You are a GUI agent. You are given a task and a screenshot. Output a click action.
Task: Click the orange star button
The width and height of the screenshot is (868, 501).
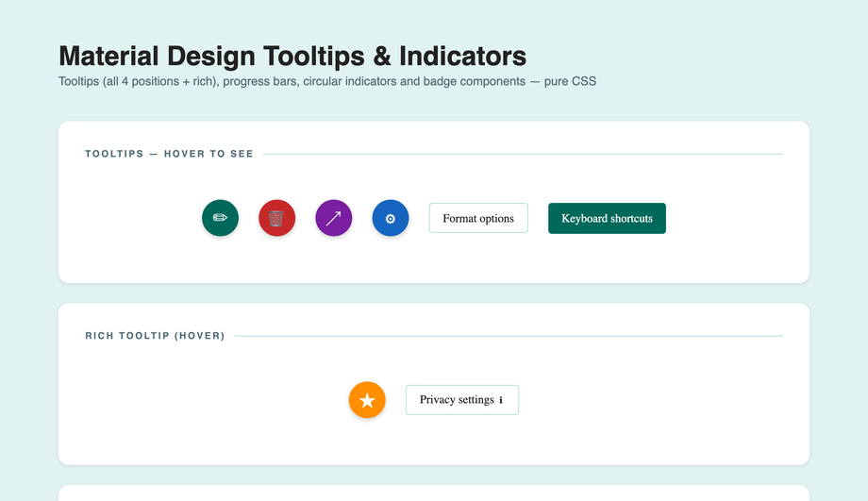coord(367,400)
